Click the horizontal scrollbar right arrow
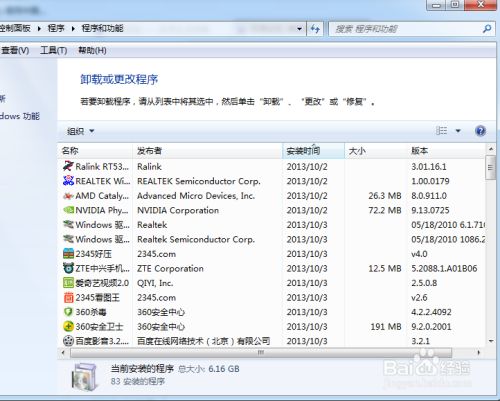500x401 pixels. tap(479, 352)
